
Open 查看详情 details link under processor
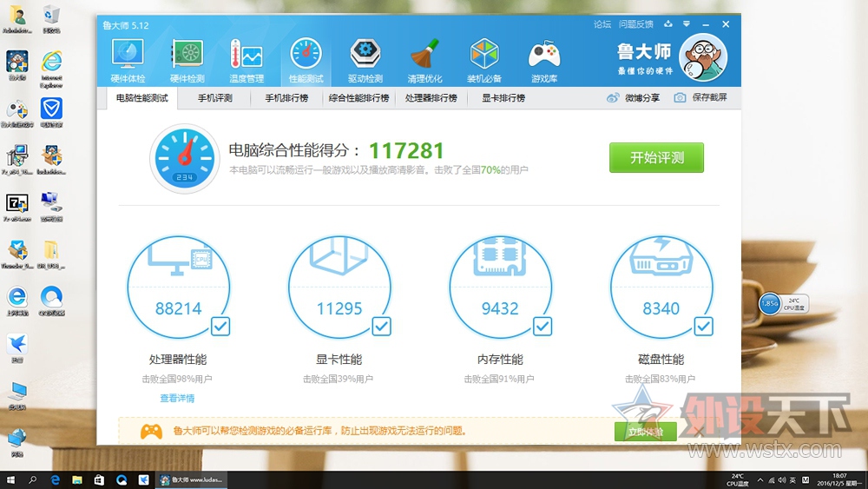click(177, 398)
